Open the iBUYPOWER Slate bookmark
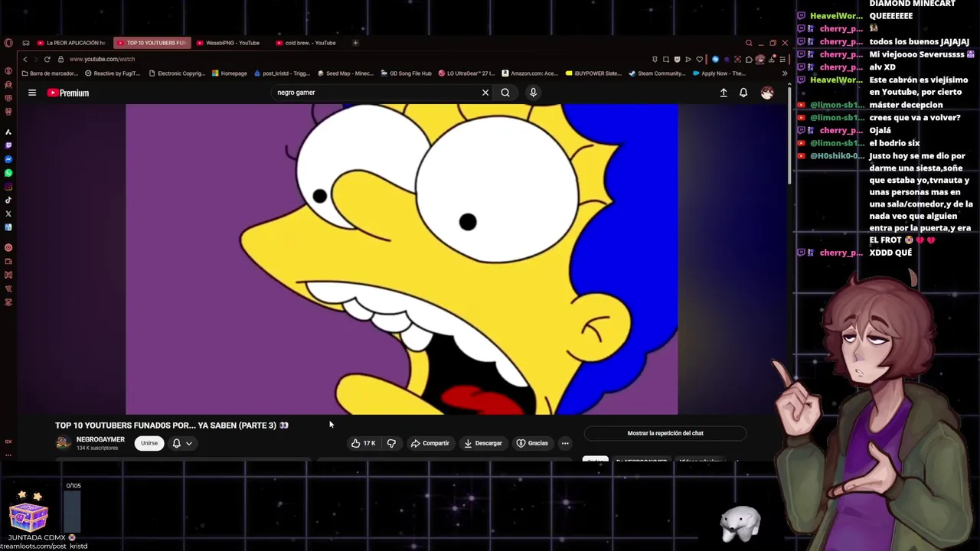 (x=593, y=73)
